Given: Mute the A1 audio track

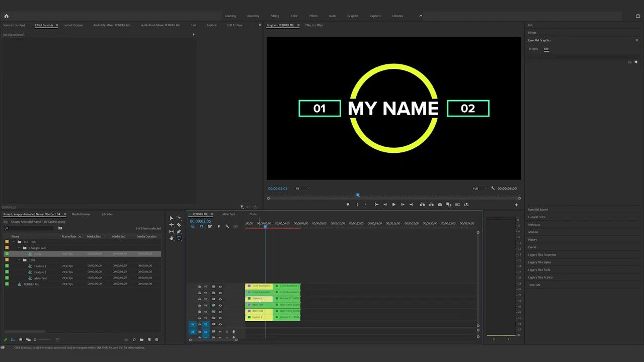Looking at the screenshot, I should coord(220,332).
